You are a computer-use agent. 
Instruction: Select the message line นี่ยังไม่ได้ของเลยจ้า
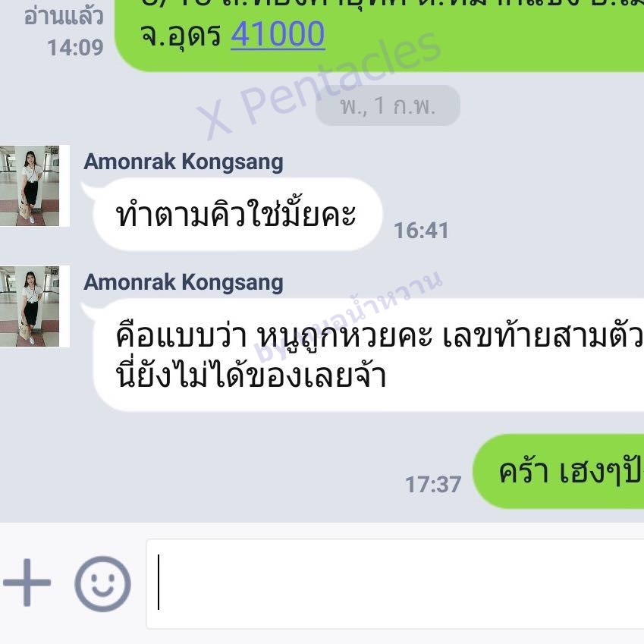pyautogui.click(x=251, y=375)
